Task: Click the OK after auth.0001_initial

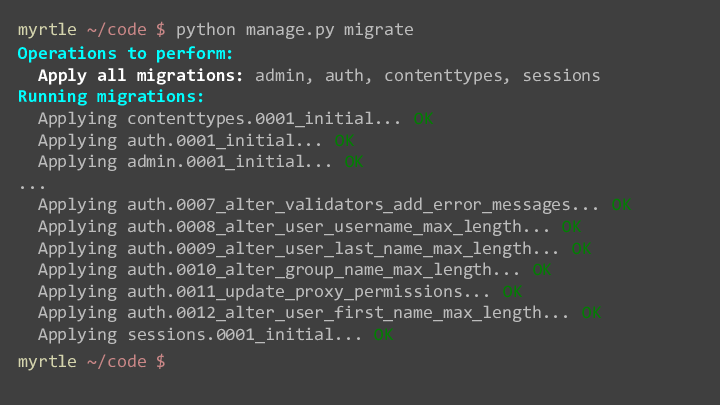Action: point(344,141)
